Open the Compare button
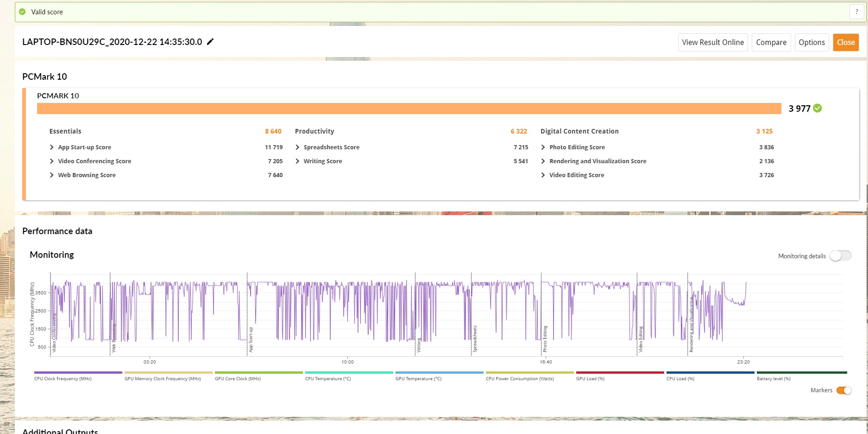868x434 pixels. (x=771, y=42)
